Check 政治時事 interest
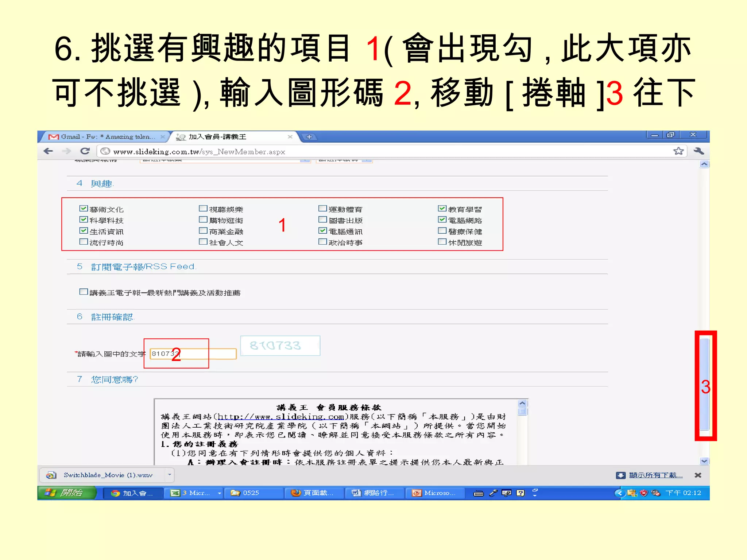 pyautogui.click(x=322, y=242)
